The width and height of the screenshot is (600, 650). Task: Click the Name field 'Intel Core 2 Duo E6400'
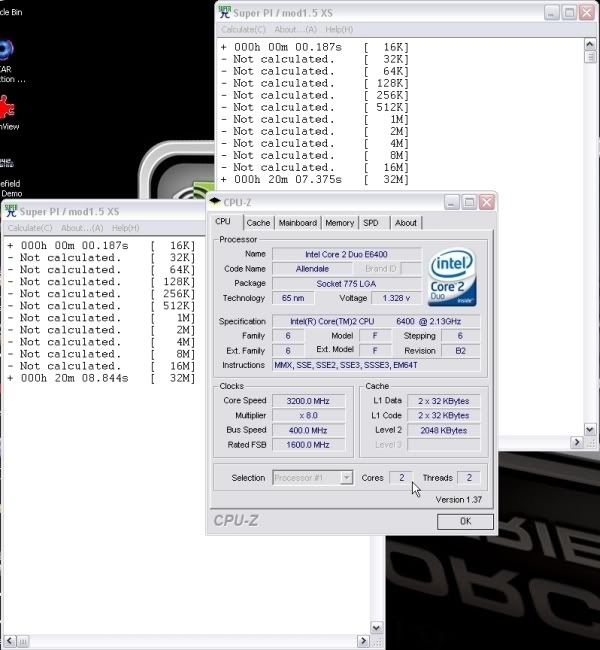[x=346, y=254]
